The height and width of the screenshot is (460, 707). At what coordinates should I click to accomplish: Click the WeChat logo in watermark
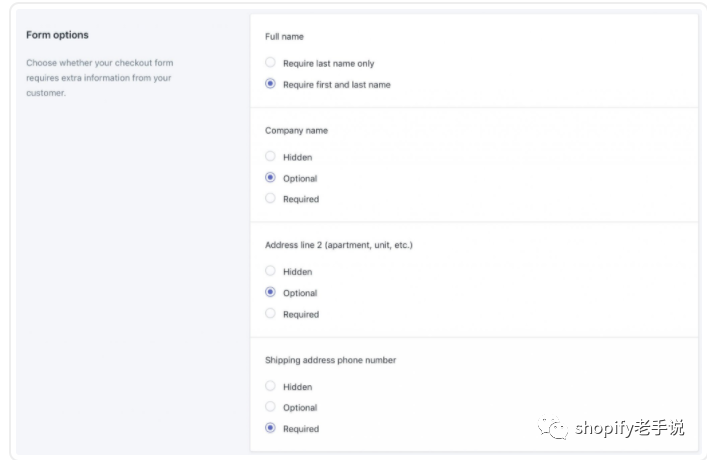pos(553,427)
